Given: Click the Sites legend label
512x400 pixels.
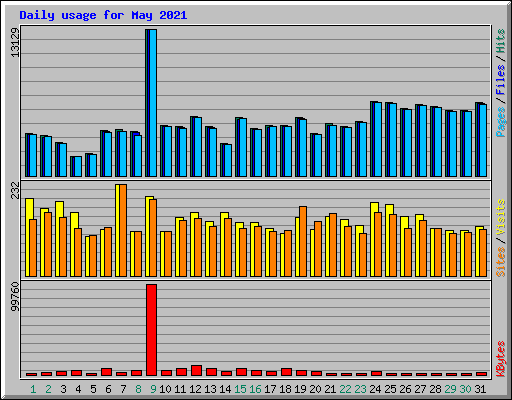Looking at the screenshot, I should 501,262.
